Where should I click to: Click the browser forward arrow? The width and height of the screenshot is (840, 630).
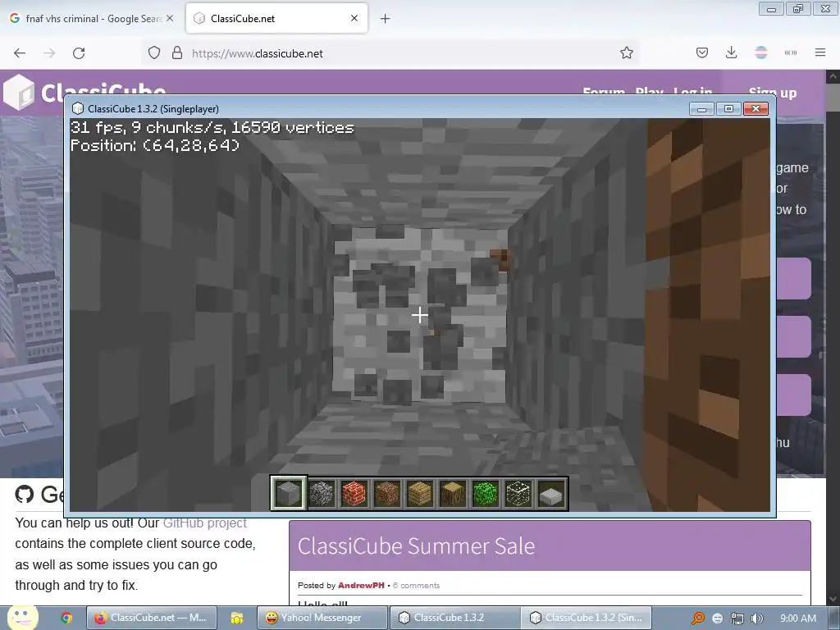point(49,53)
